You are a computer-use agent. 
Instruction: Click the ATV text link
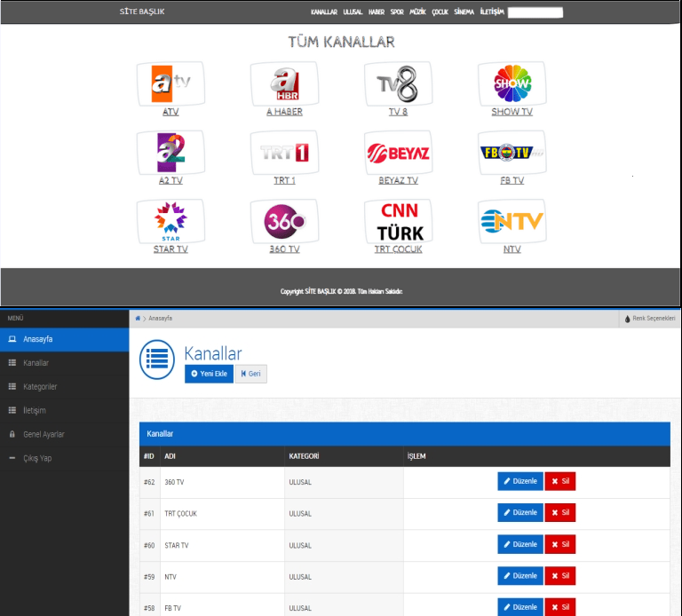170,112
